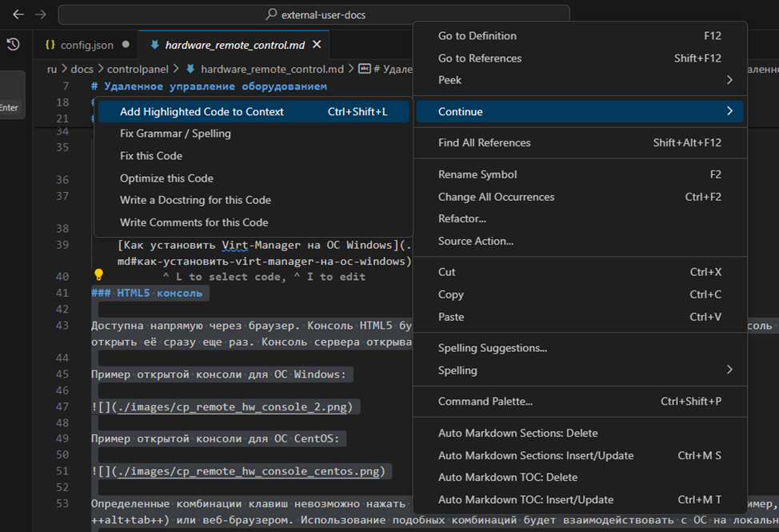
Task: Expand the Continue submenu chevron
Action: (729, 111)
